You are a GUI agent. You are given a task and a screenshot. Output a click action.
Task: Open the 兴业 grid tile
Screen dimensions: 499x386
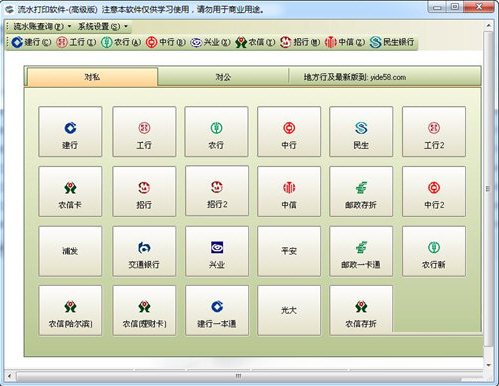pos(217,251)
